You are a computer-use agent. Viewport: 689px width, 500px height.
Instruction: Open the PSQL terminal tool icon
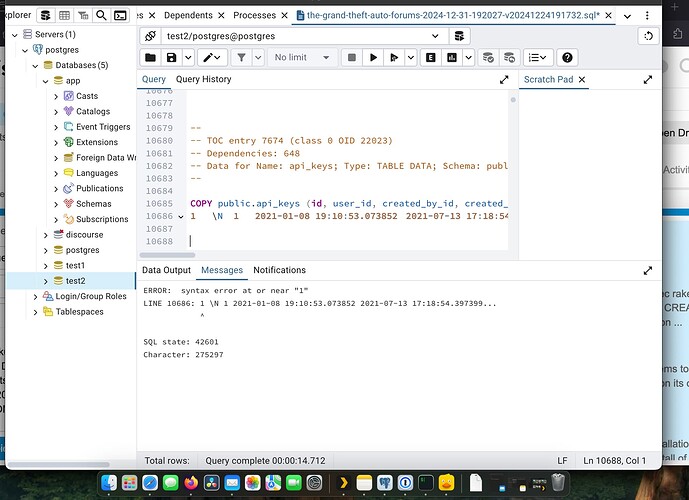120,15
